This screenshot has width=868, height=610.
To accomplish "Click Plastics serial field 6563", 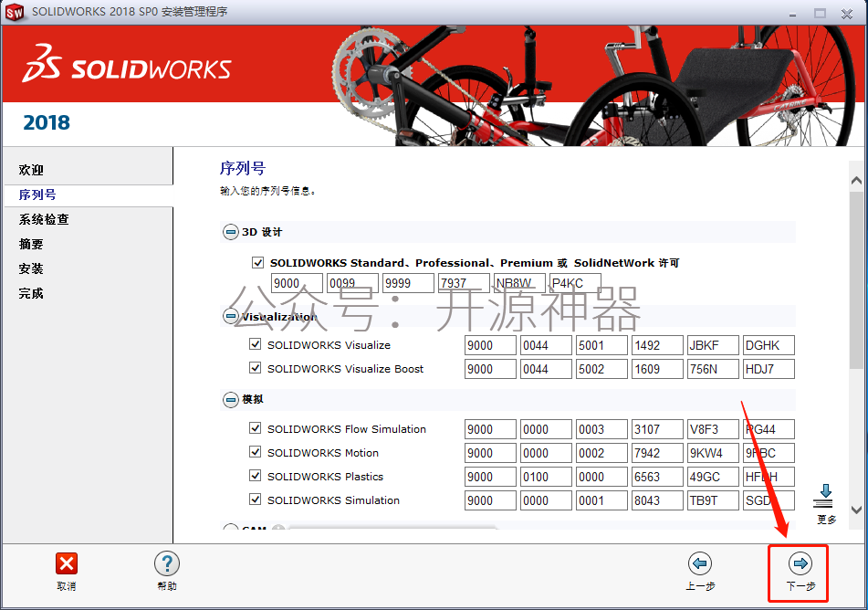I will [658, 477].
